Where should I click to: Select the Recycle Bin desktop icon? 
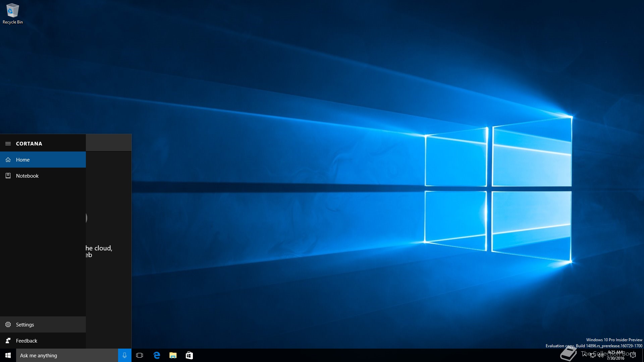[x=13, y=14]
